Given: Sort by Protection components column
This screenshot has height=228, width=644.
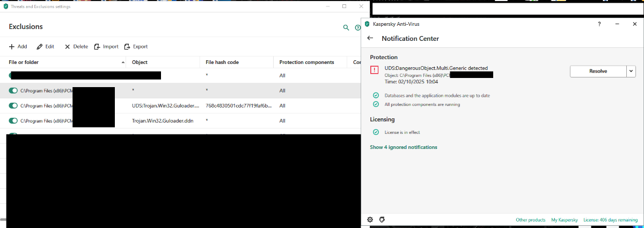Looking at the screenshot, I should [306, 62].
